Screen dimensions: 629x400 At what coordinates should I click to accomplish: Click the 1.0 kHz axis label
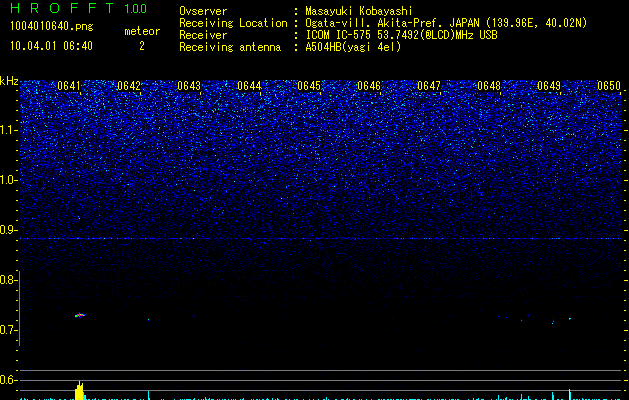8,180
